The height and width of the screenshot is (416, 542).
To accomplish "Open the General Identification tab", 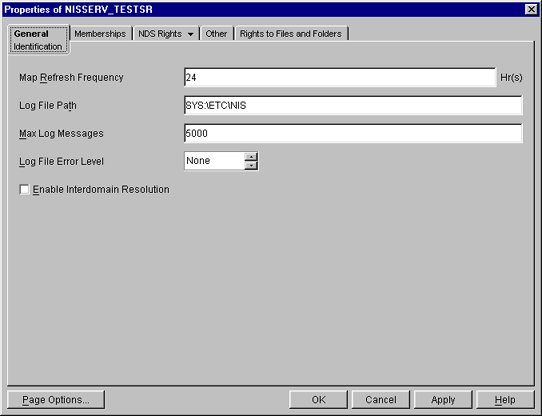I will click(38, 40).
